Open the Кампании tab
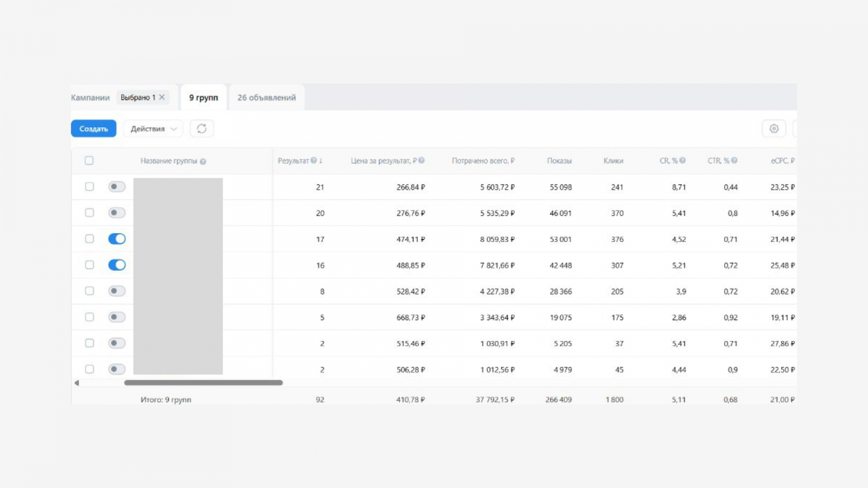868x488 pixels. [x=90, y=98]
